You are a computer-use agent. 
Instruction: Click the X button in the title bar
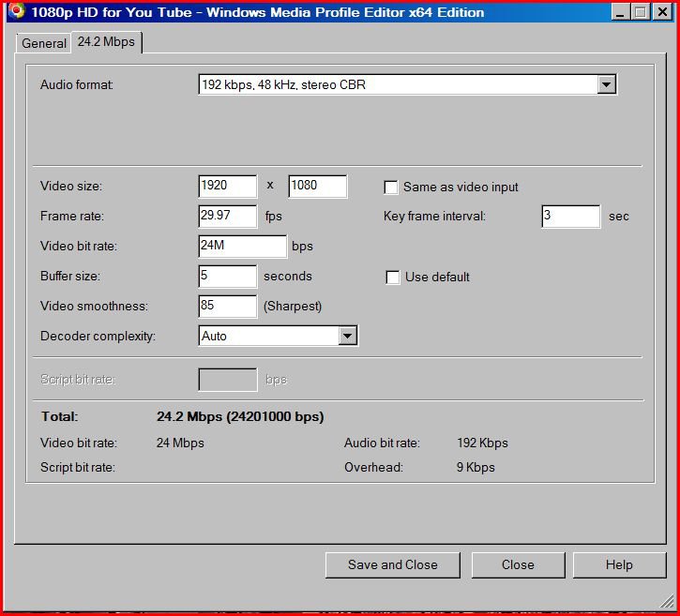tap(661, 12)
